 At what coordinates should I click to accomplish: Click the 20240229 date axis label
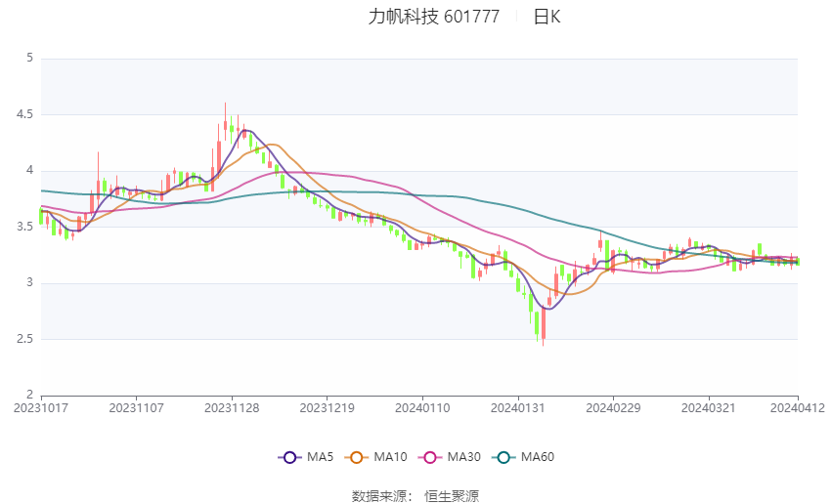tap(613, 408)
